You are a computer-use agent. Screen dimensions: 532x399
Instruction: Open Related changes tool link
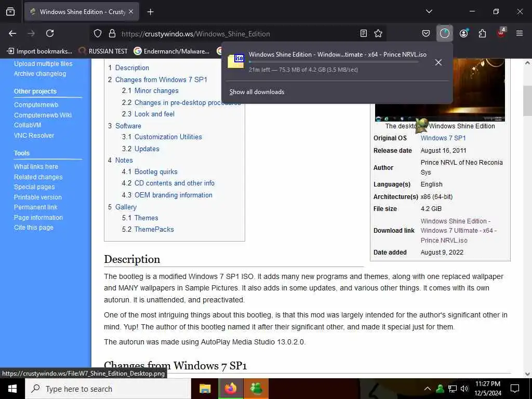38,177
